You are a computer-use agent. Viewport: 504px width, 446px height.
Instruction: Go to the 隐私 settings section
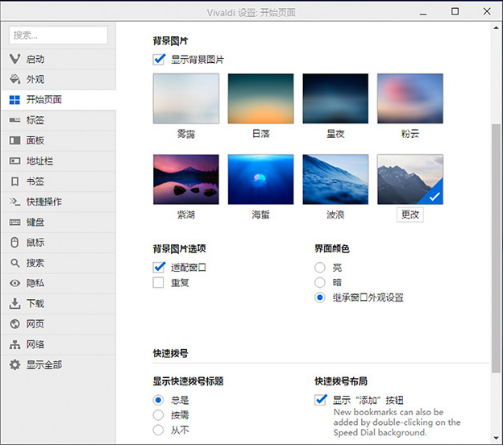59,283
